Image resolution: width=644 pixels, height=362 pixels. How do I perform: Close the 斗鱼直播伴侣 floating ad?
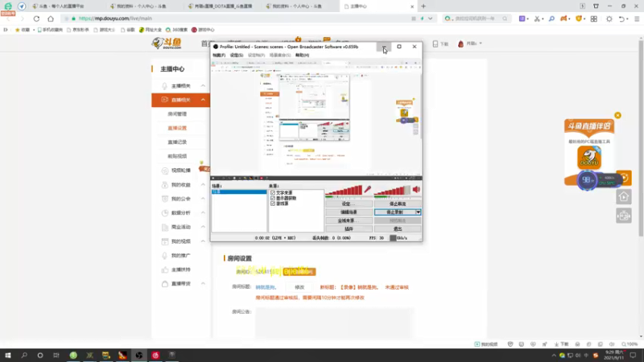click(x=617, y=115)
